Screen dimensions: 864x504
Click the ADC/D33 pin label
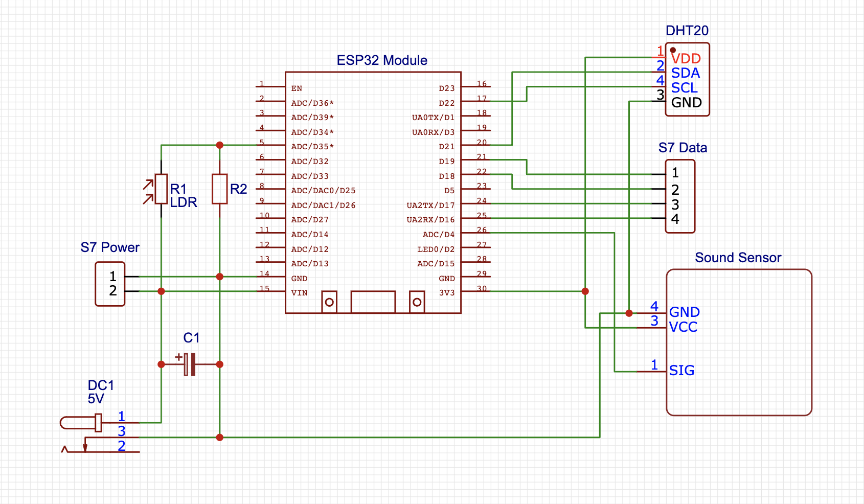[310, 176]
